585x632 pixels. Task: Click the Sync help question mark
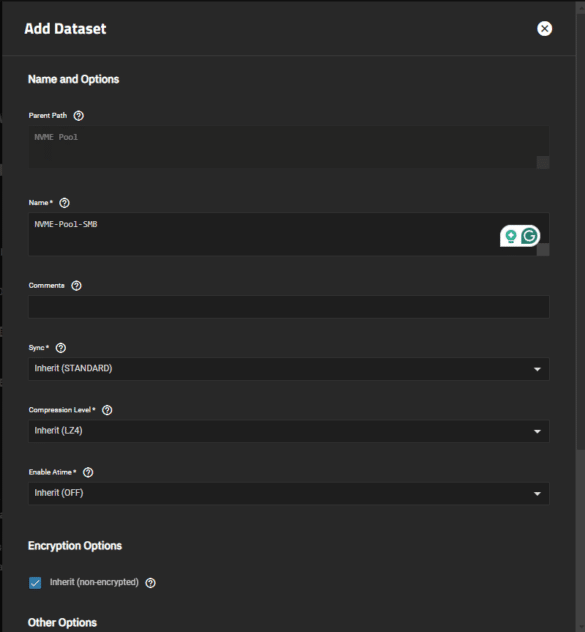(61, 348)
